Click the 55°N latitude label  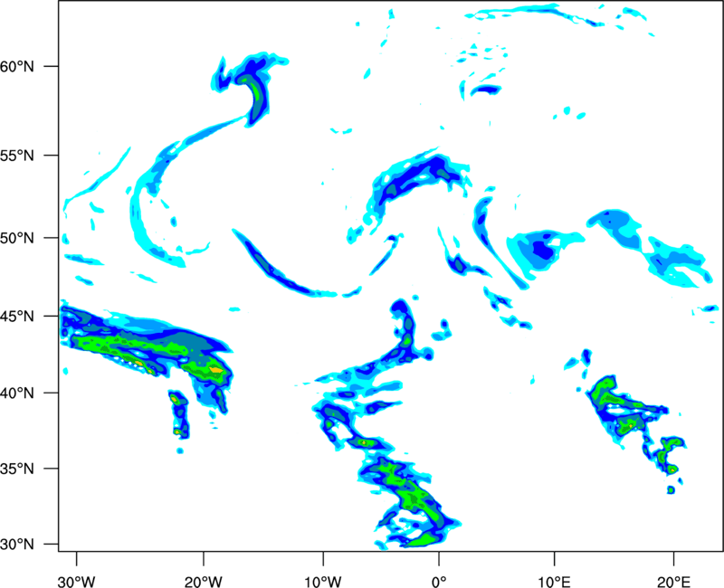point(17,156)
